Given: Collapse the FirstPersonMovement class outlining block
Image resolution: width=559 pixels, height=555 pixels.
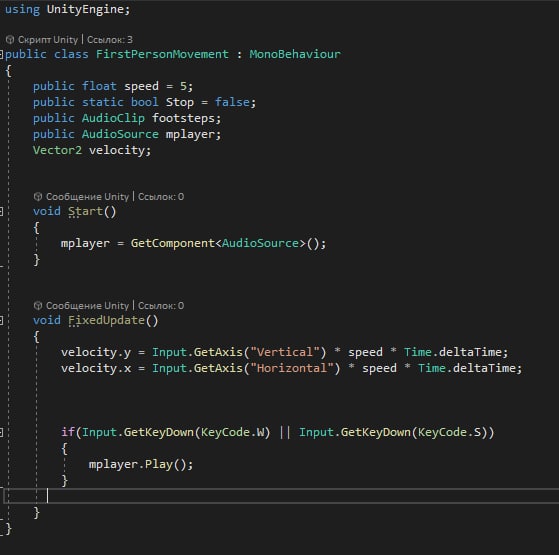Looking at the screenshot, I should coord(1,54).
